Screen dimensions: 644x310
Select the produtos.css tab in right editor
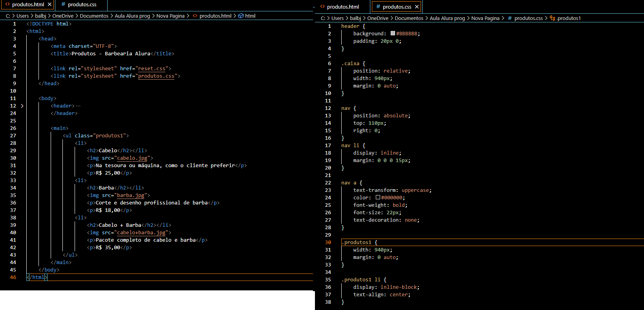pyautogui.click(x=397, y=7)
